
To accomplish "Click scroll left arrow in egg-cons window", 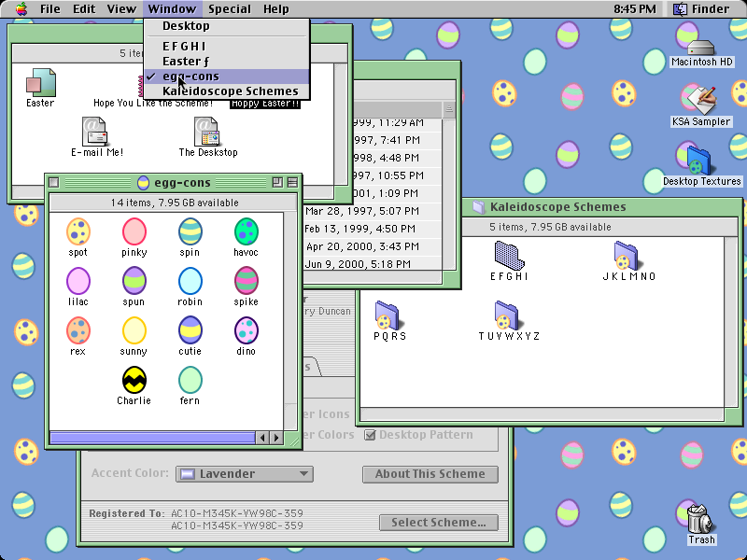I will coord(261,438).
